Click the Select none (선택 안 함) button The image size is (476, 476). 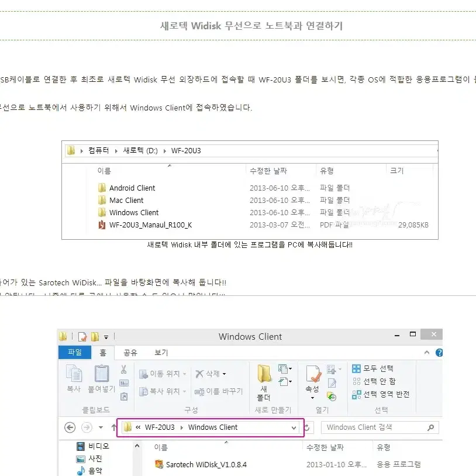point(374,381)
